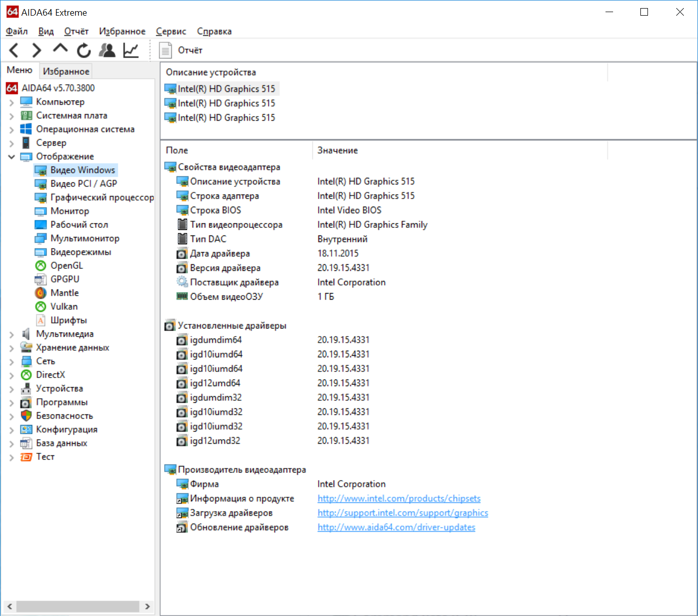Open the Отчёт menu in menu bar
698x616 pixels.
76,31
